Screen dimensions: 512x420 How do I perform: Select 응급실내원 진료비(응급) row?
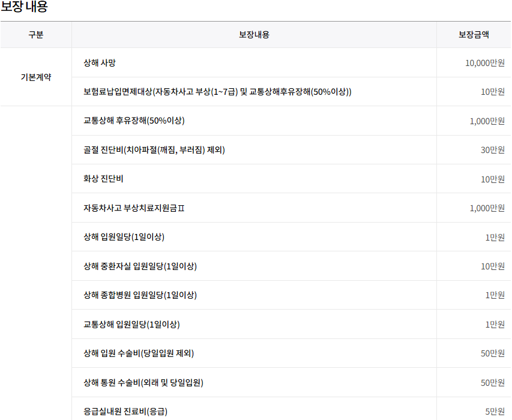tap(125, 412)
